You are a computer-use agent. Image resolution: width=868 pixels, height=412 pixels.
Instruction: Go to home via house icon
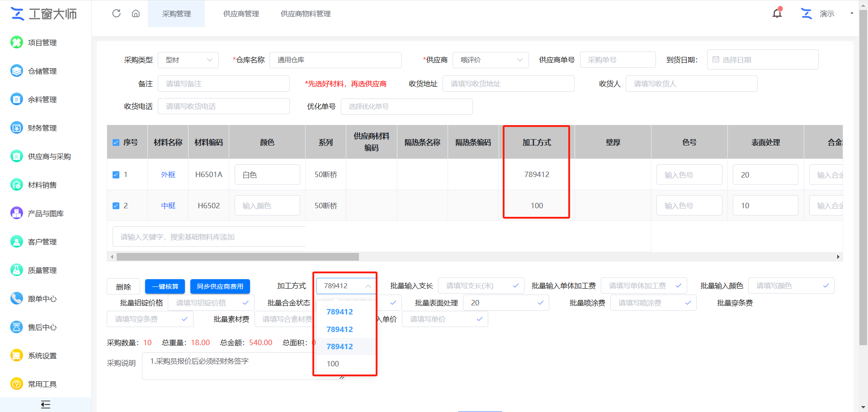point(136,14)
